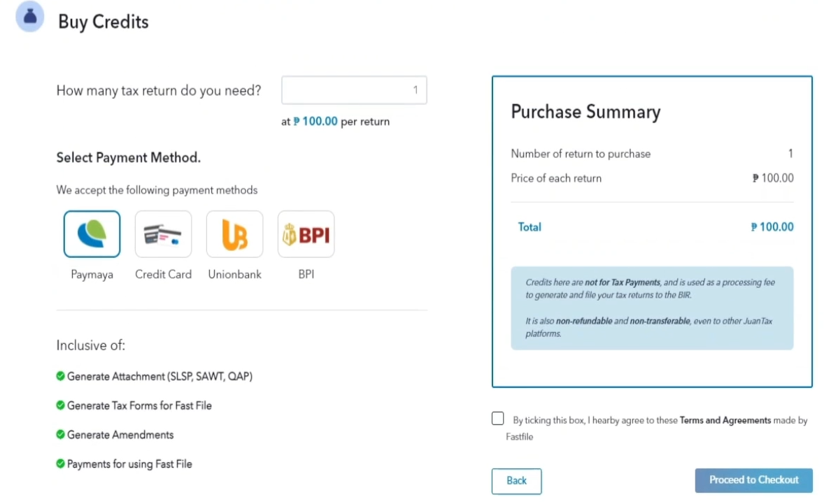Image resolution: width=831 pixels, height=504 pixels.
Task: Click the Buy Credits money bag icon
Action: pyautogui.click(x=30, y=17)
